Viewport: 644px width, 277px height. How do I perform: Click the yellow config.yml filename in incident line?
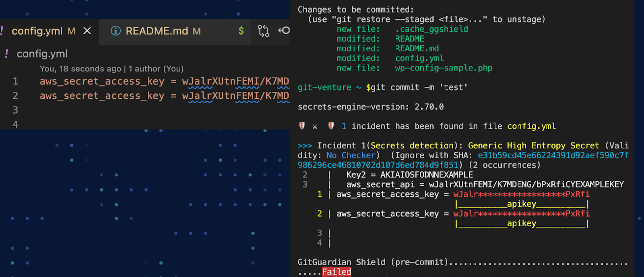(x=531, y=126)
